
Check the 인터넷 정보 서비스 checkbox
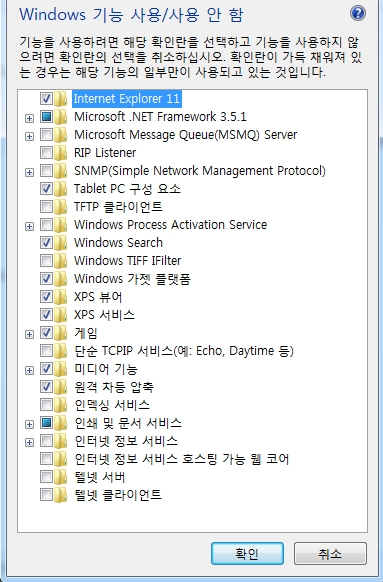pos(46,440)
